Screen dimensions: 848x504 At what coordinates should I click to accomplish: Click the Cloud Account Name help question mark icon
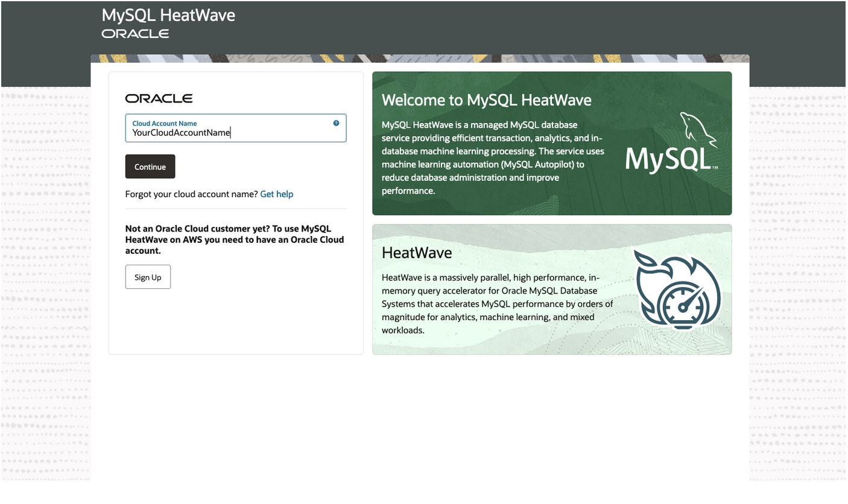(336, 123)
